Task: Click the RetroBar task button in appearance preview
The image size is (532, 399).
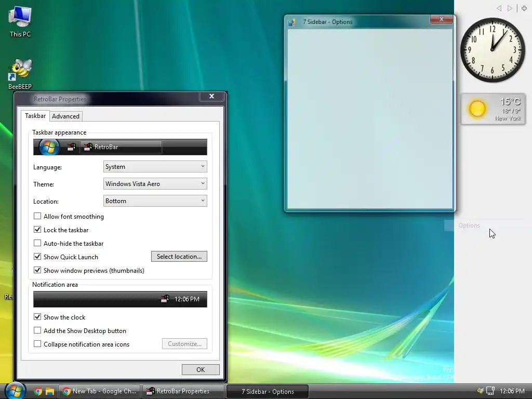Action: [121, 147]
